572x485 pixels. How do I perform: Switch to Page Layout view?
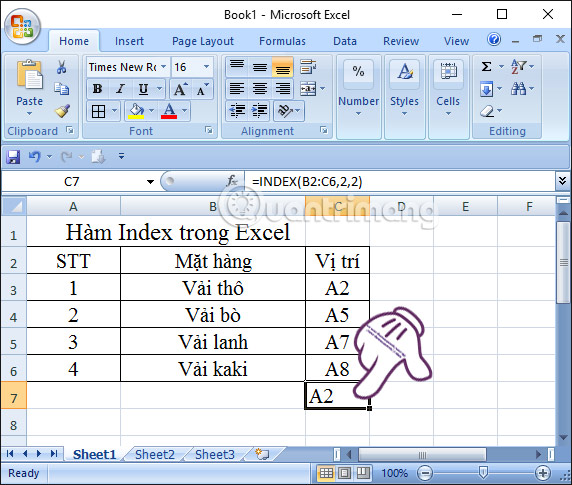click(x=344, y=473)
